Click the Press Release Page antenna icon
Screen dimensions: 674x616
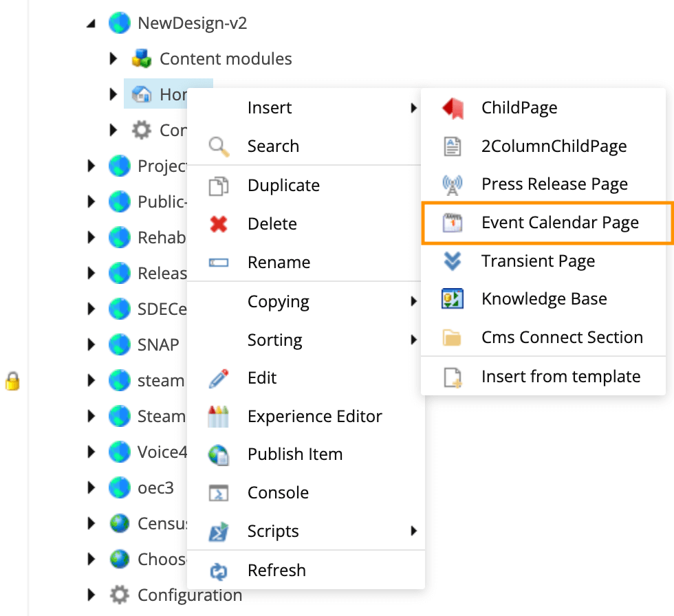tap(452, 184)
